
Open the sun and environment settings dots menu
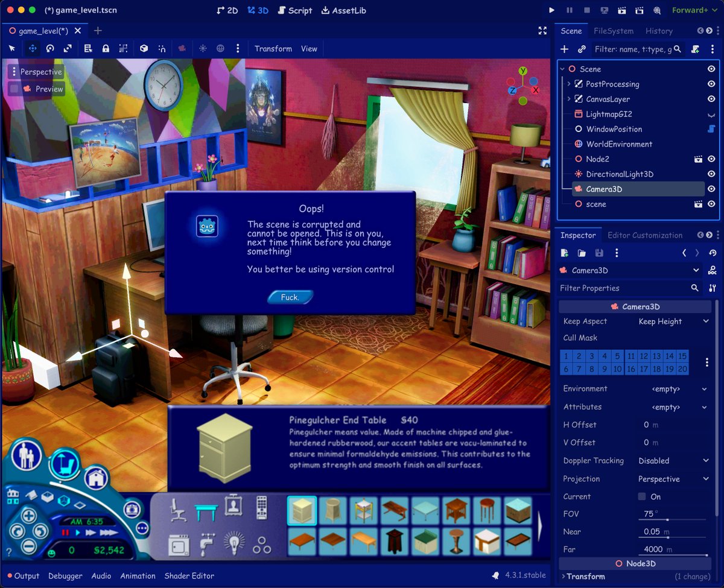click(x=238, y=49)
